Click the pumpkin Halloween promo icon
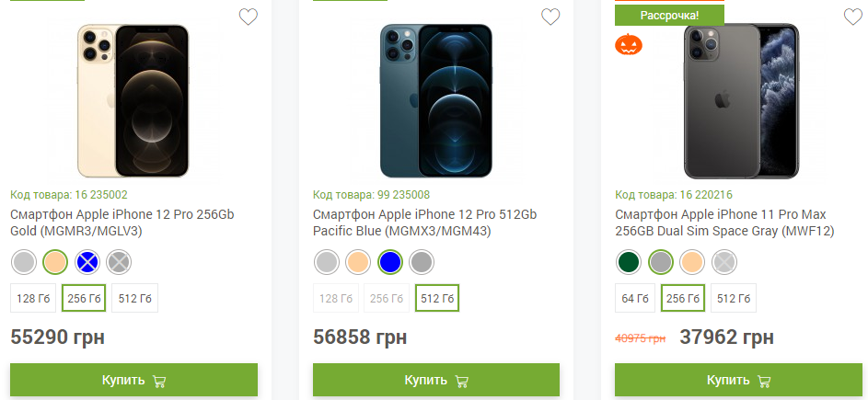The width and height of the screenshot is (868, 400). pyautogui.click(x=629, y=44)
